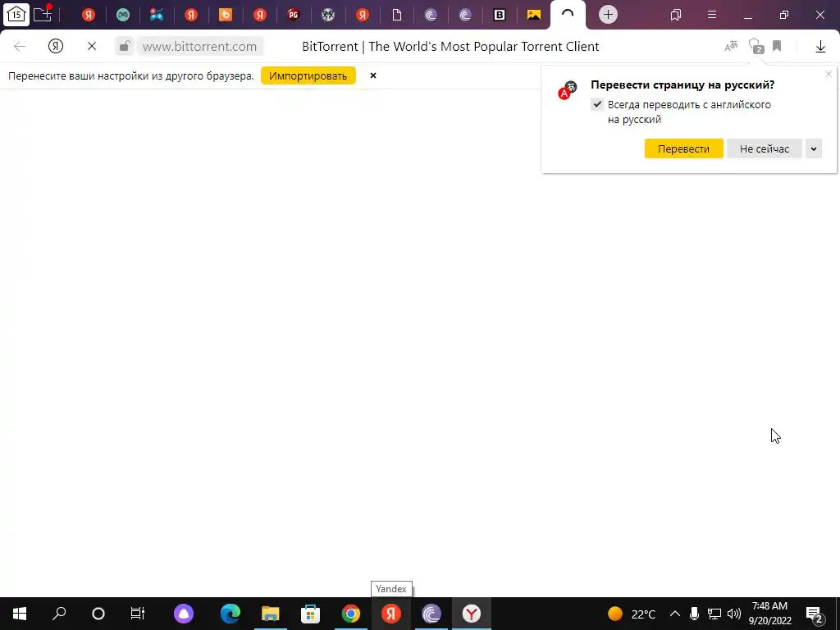Click the site security padlock icon
840x630 pixels.
125,47
